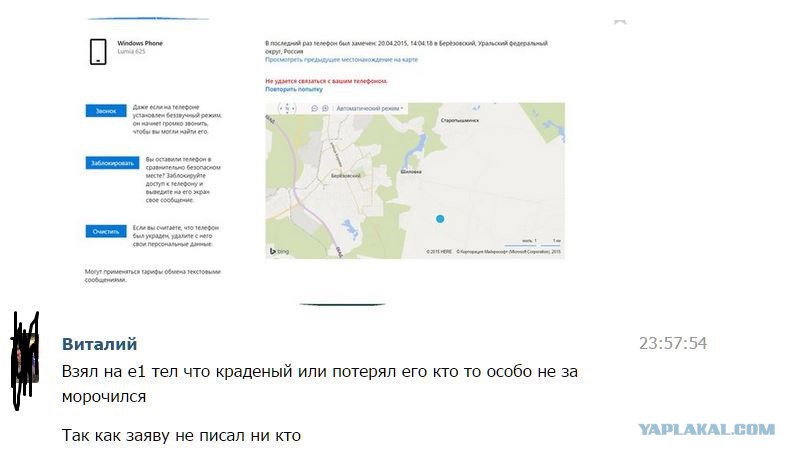Click the red Не удается связаться error text

click(x=326, y=81)
